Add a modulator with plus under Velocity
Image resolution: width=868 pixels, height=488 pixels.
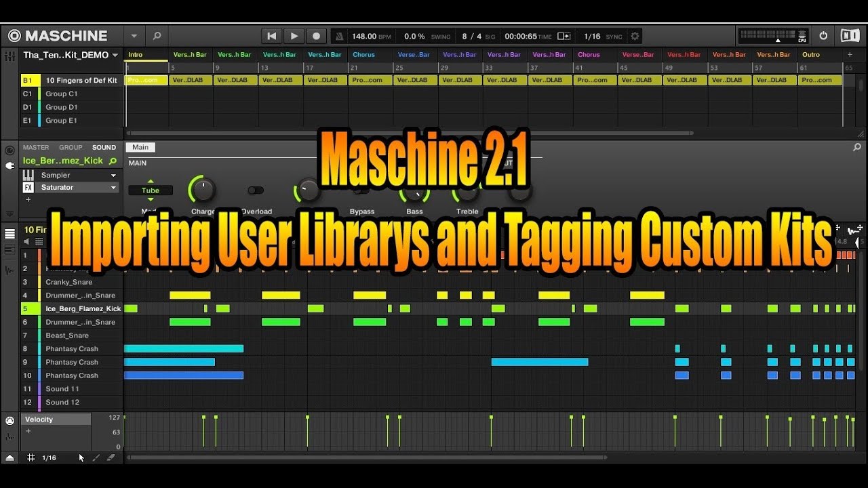[x=28, y=431]
